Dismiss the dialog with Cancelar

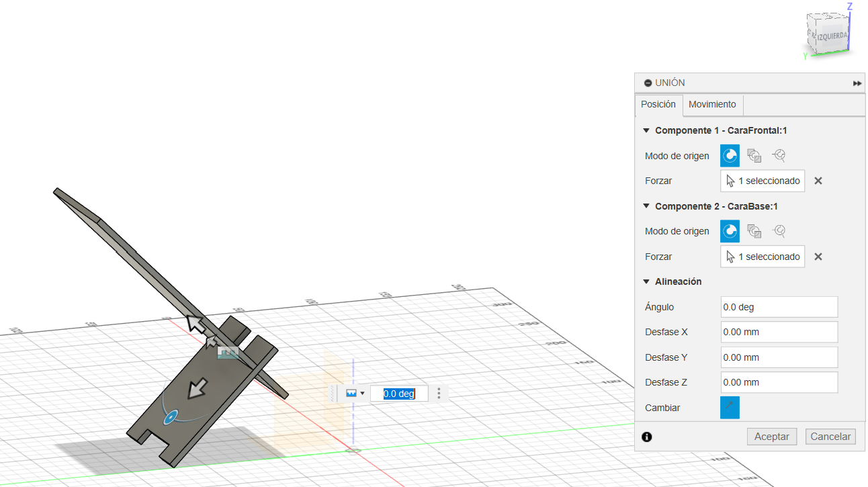tap(831, 437)
